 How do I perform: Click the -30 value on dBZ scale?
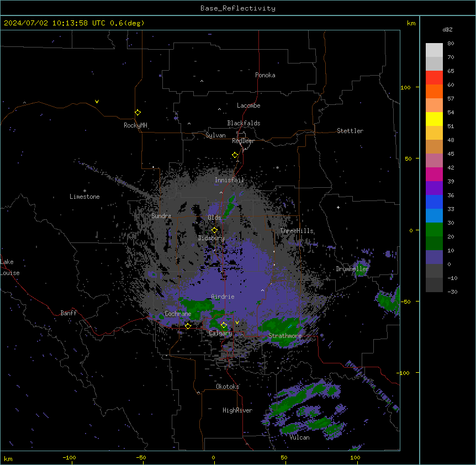click(452, 292)
